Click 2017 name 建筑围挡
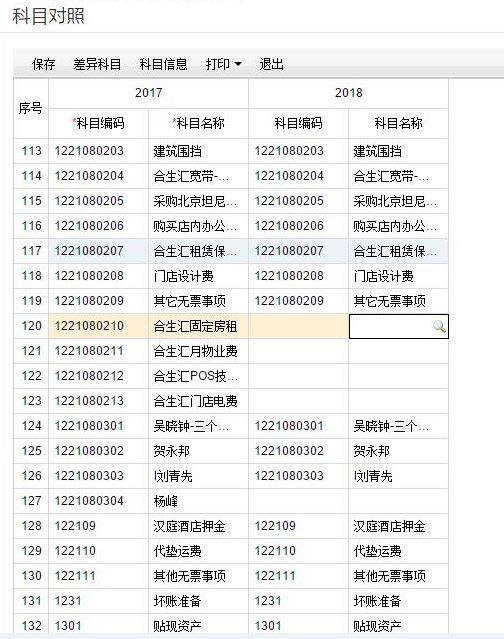The image size is (504, 639). point(177,151)
